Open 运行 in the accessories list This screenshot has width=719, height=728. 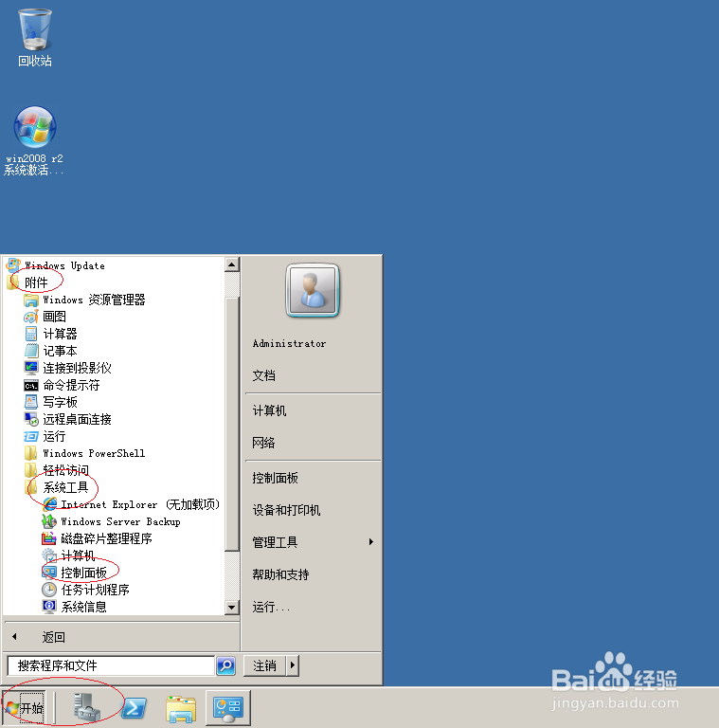45,436
